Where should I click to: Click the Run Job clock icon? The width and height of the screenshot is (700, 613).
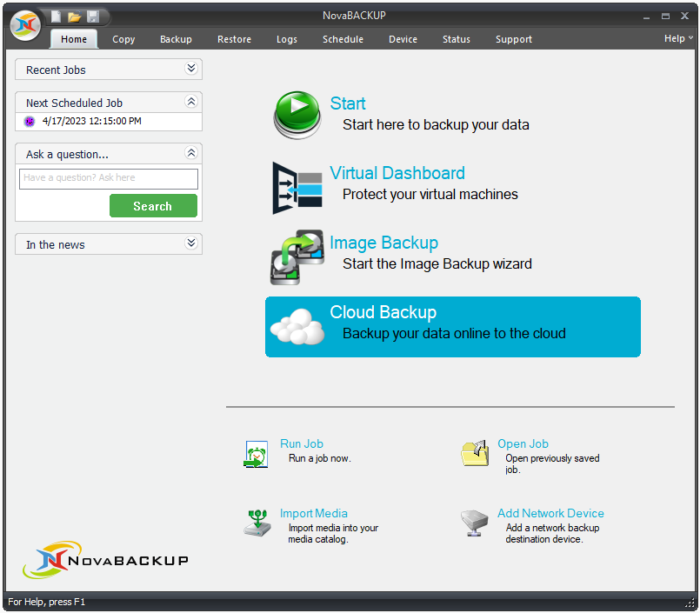256,454
